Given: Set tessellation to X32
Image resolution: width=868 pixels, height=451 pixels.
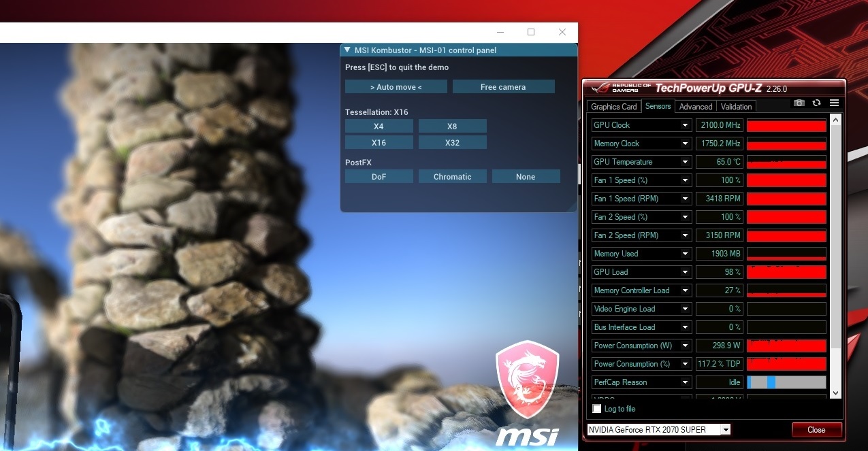Looking at the screenshot, I should click(x=452, y=143).
